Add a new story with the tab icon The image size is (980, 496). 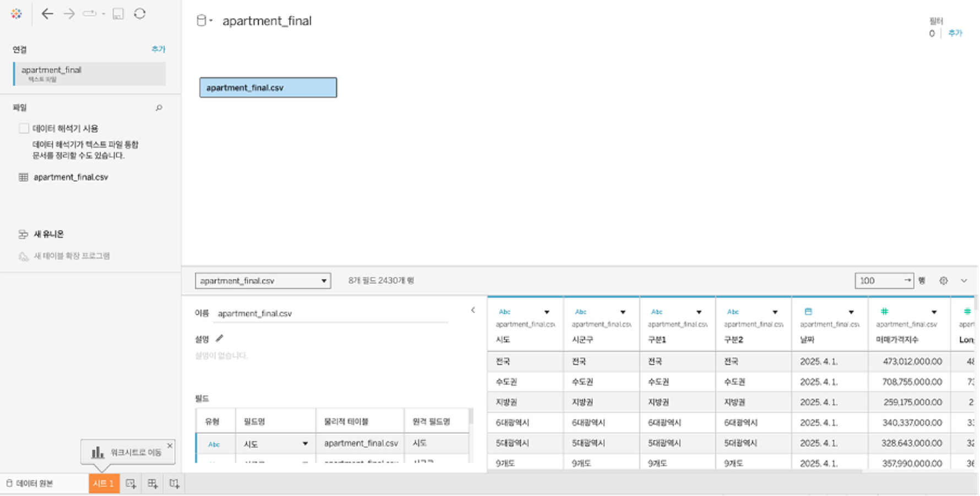[x=175, y=484]
